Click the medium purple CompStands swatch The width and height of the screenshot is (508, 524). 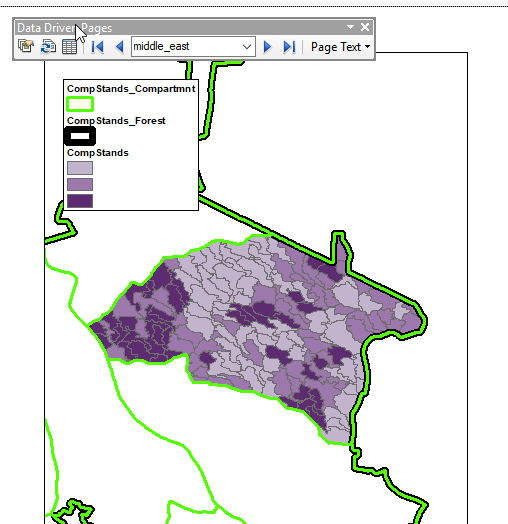pyautogui.click(x=80, y=184)
